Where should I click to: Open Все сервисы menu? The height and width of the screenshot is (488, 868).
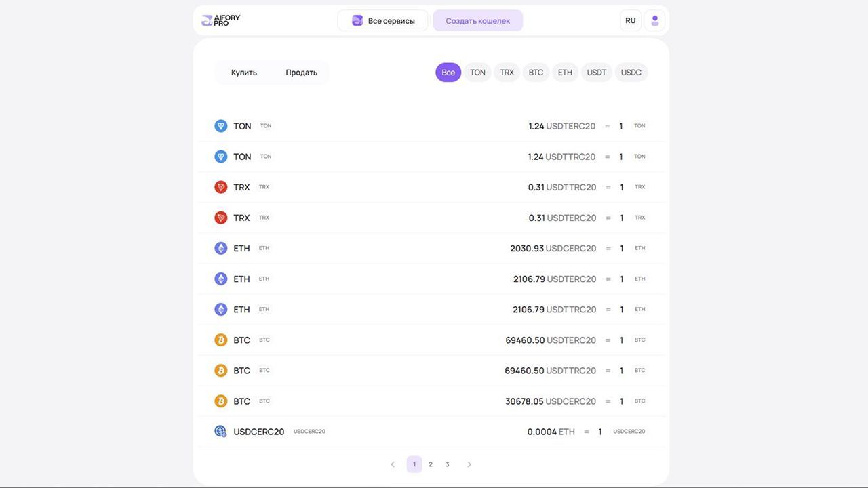pyautogui.click(x=383, y=20)
